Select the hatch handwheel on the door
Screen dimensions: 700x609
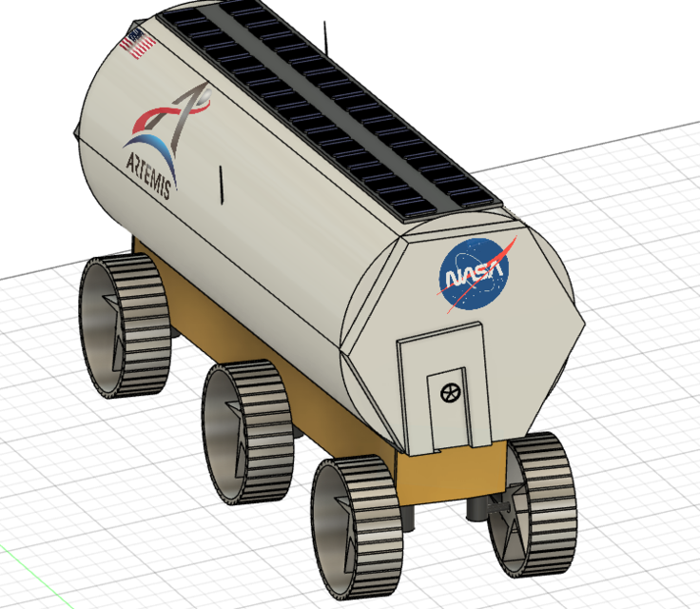coord(450,393)
